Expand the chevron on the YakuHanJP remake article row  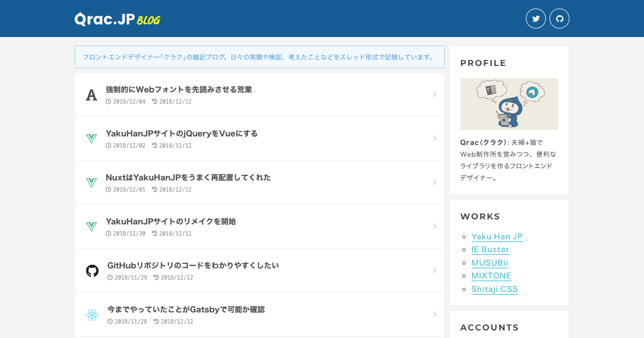click(x=435, y=226)
